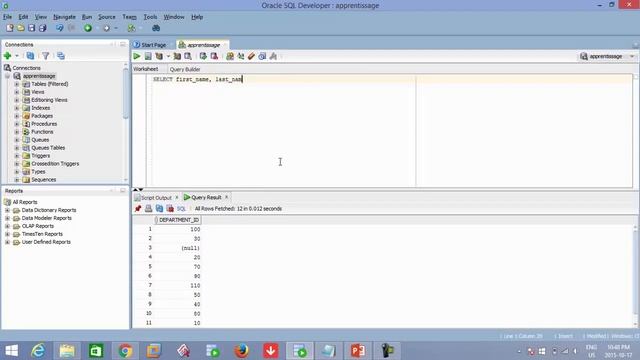Click the SQL label in Query Result toolbar
Image resolution: width=640 pixels, height=360 pixels.
pyautogui.click(x=181, y=209)
